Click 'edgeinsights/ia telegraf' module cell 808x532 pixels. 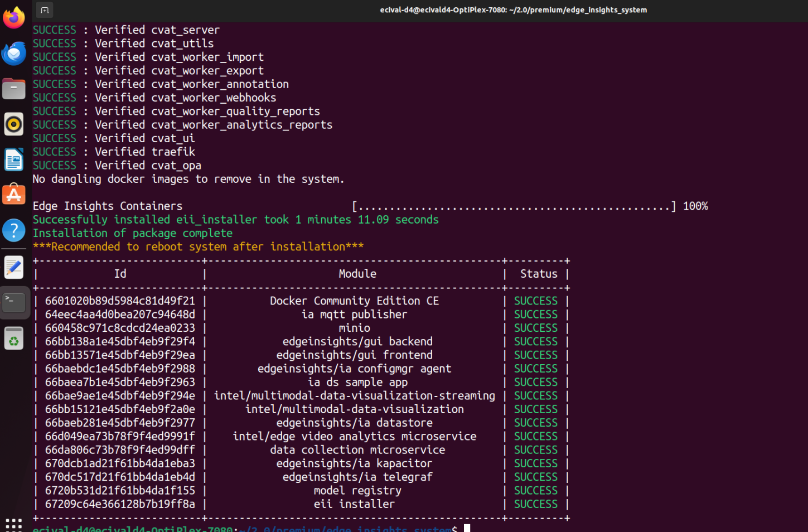(x=357, y=477)
